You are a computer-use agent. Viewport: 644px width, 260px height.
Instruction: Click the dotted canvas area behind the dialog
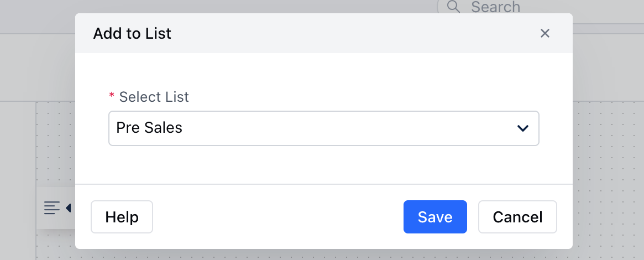[x=608, y=181]
